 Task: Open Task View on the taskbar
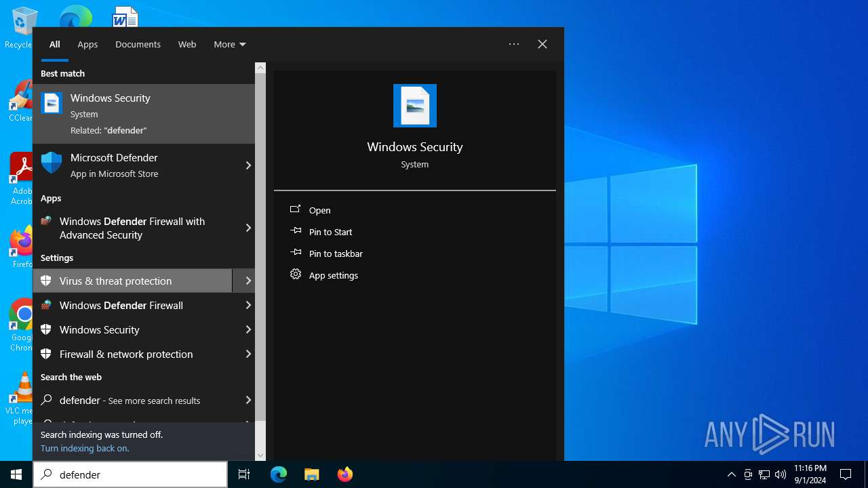click(x=244, y=474)
